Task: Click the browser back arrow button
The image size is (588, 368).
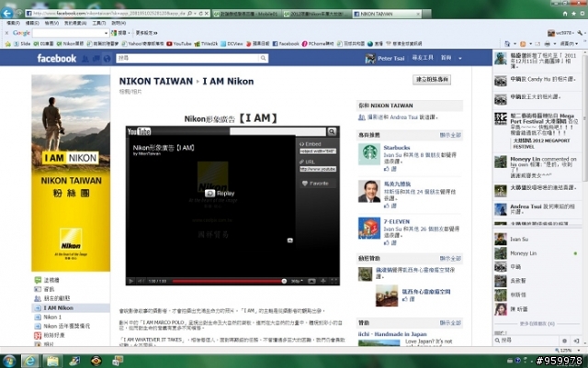Action: (x=7, y=14)
